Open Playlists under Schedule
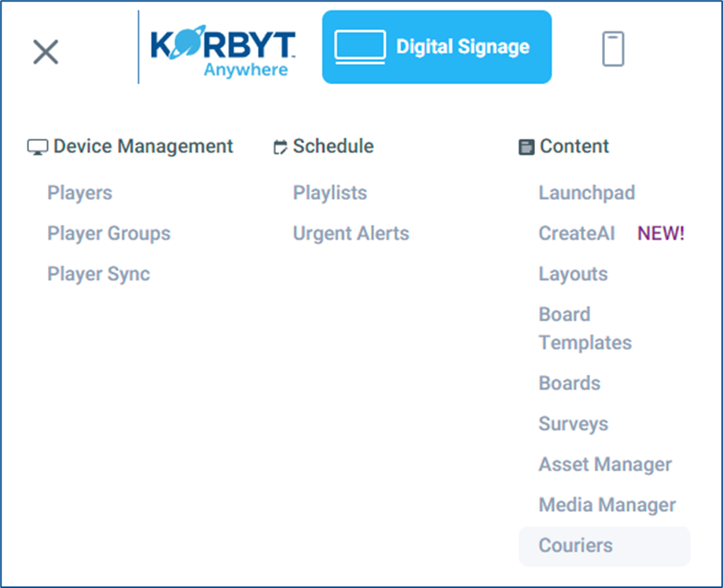The width and height of the screenshot is (723, 588). tap(330, 193)
